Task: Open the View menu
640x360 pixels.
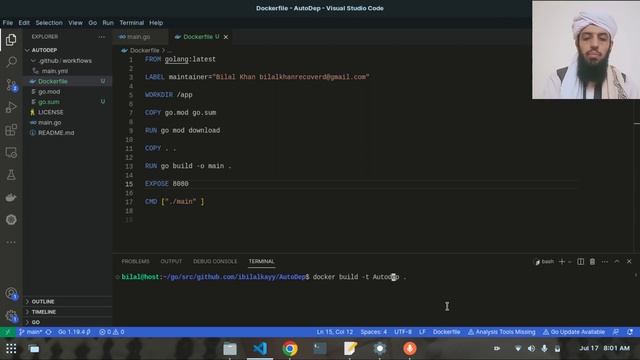Action: pos(75,23)
